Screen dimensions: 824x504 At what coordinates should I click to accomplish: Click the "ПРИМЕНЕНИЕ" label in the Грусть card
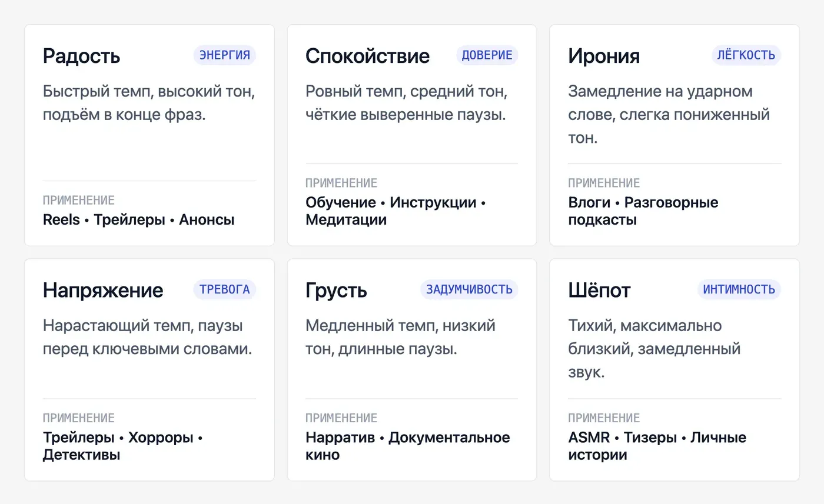pos(341,418)
